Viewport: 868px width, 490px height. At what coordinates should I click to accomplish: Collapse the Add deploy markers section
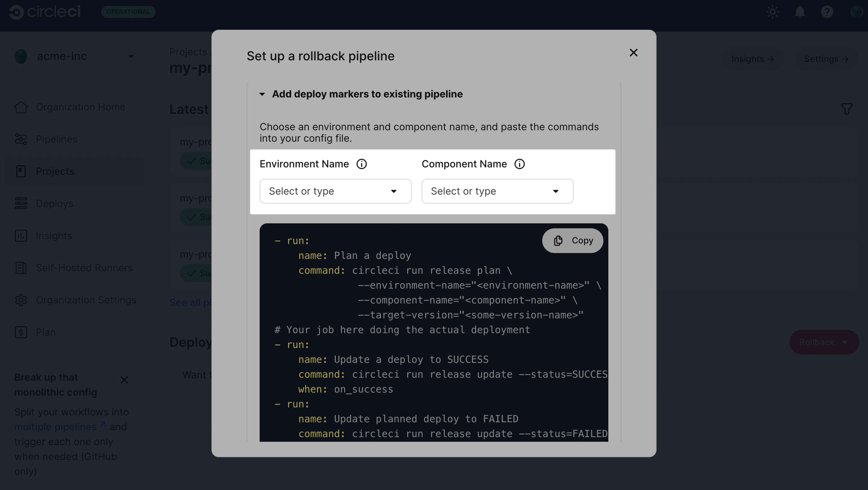[x=262, y=94]
